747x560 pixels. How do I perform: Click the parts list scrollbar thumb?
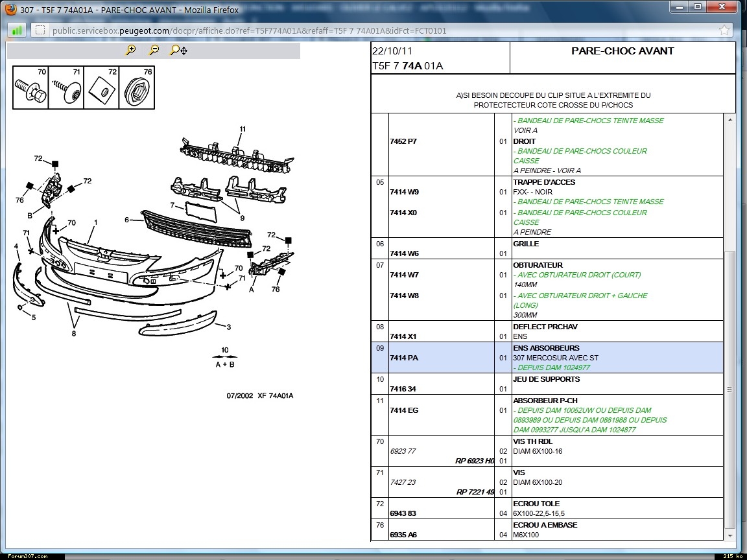tap(730, 389)
